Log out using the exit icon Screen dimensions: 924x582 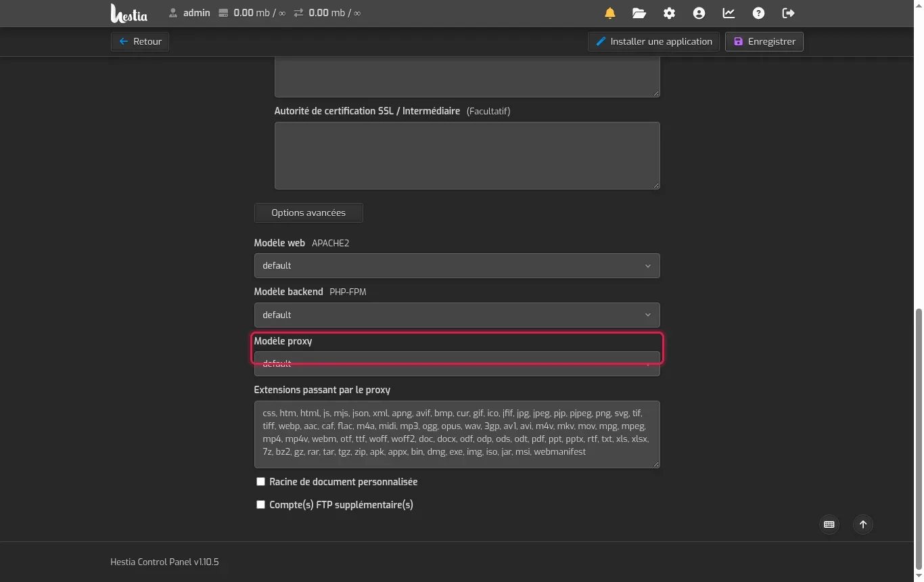pos(788,13)
